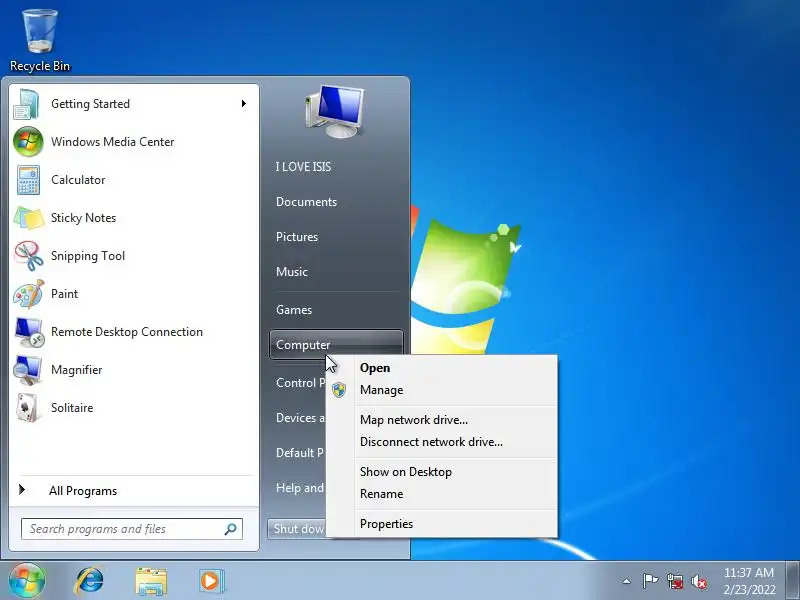
Task: Click Computer in Start menu
Action: point(336,345)
